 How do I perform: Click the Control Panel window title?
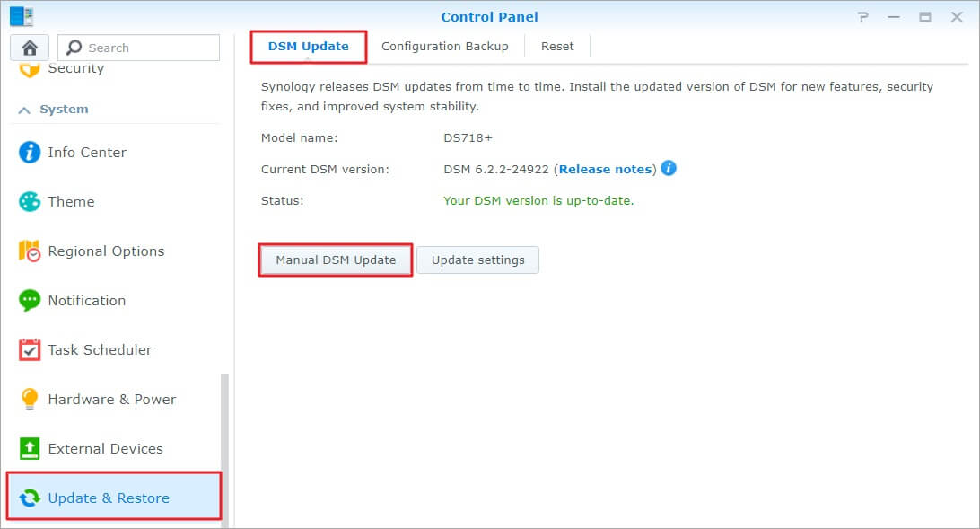[x=489, y=17]
